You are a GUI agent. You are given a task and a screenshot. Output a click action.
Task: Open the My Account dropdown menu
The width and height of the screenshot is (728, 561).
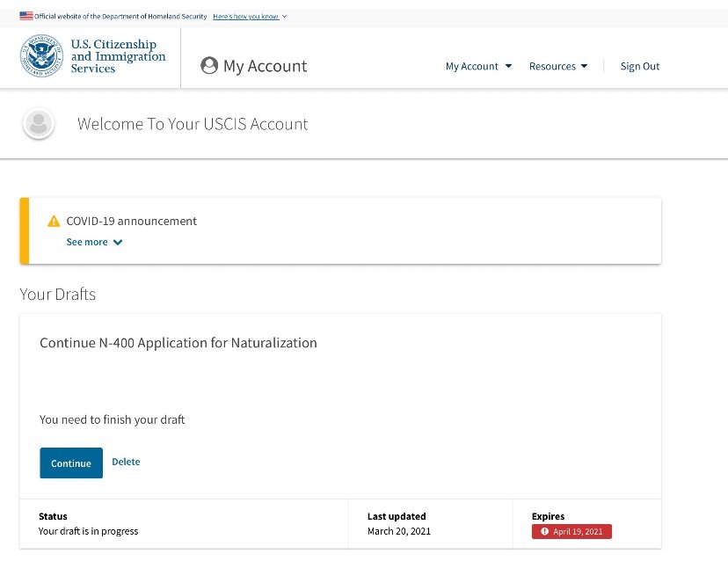[478, 67]
